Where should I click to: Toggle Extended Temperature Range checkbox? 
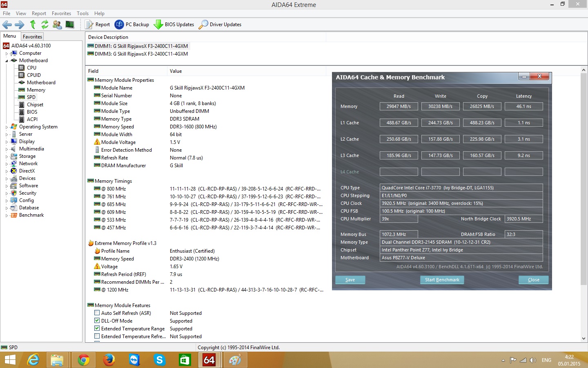point(97,328)
